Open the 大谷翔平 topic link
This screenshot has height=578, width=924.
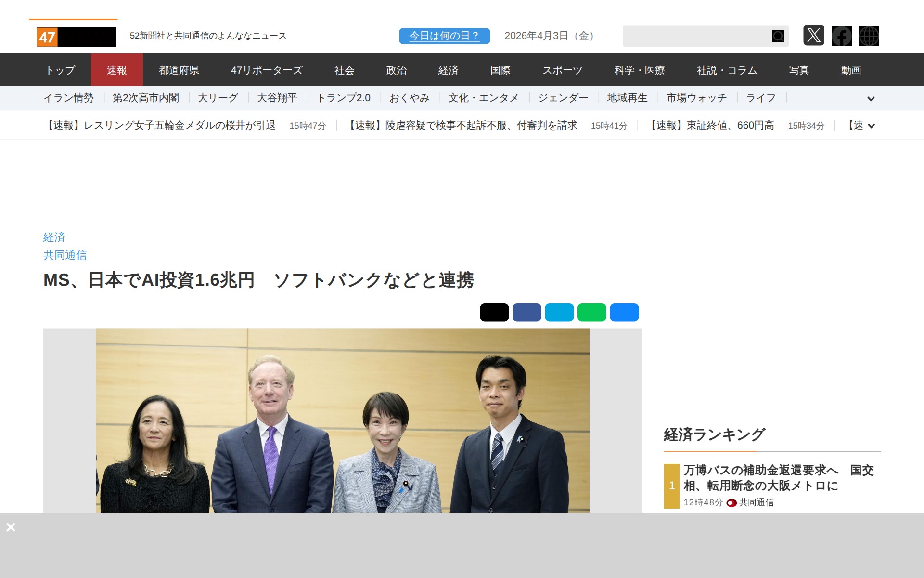[278, 98]
